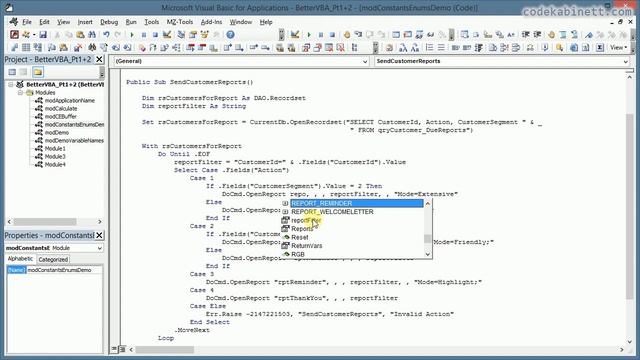The width and height of the screenshot is (640, 360).
Task: Toggle bookmark with the blue flag icon
Action: point(589,35)
